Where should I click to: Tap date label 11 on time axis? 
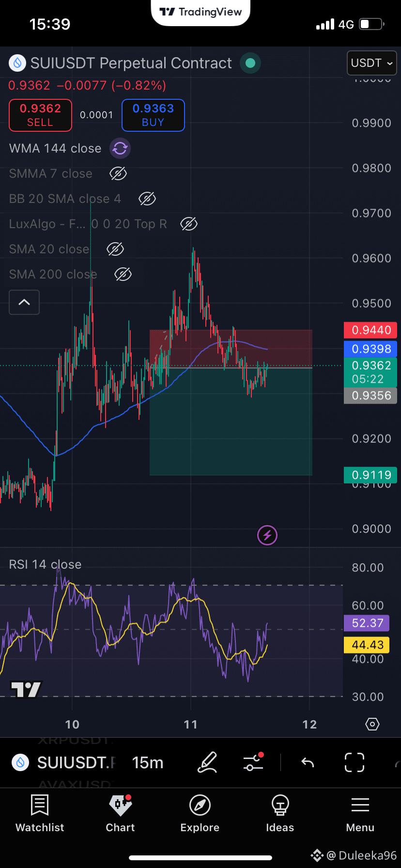tap(191, 725)
